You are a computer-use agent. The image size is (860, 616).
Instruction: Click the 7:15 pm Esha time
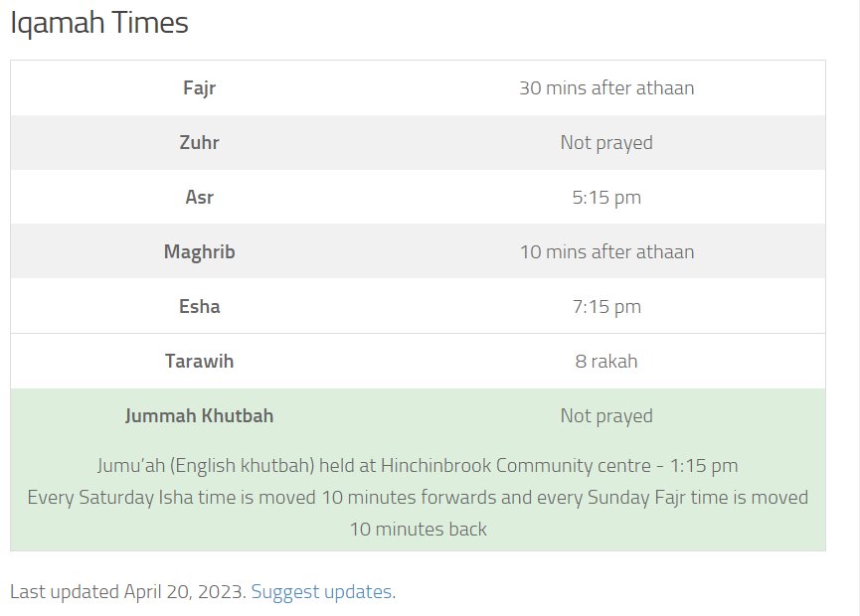click(x=606, y=306)
